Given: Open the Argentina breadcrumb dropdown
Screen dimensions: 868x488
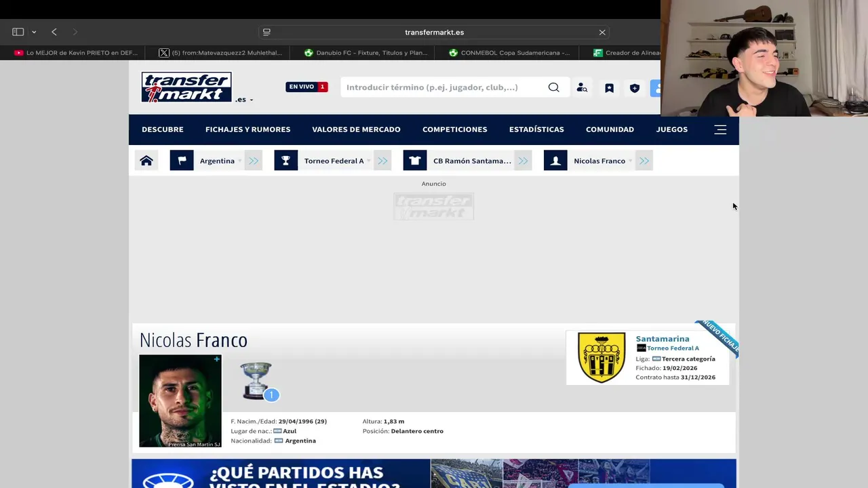Looking at the screenshot, I should point(239,161).
